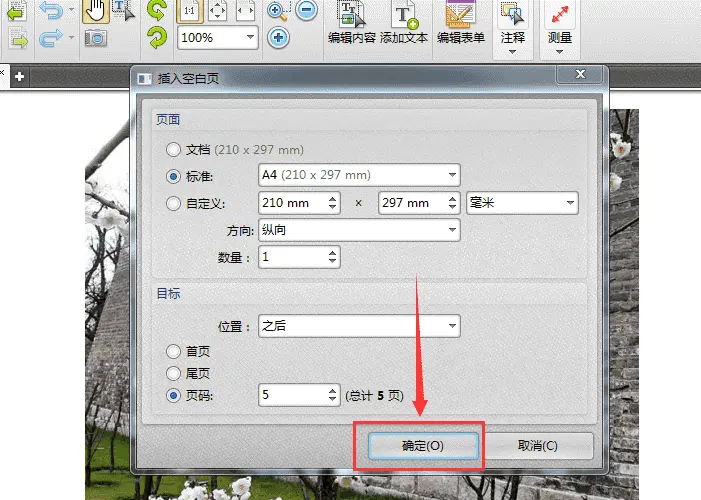Increase height with 297 mm stepper
701x500 pixels.
(452, 198)
